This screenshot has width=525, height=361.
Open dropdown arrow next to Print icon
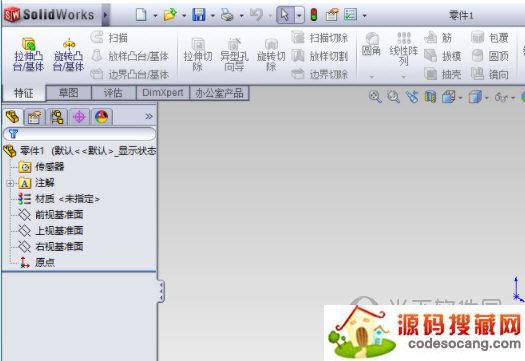tap(241, 15)
